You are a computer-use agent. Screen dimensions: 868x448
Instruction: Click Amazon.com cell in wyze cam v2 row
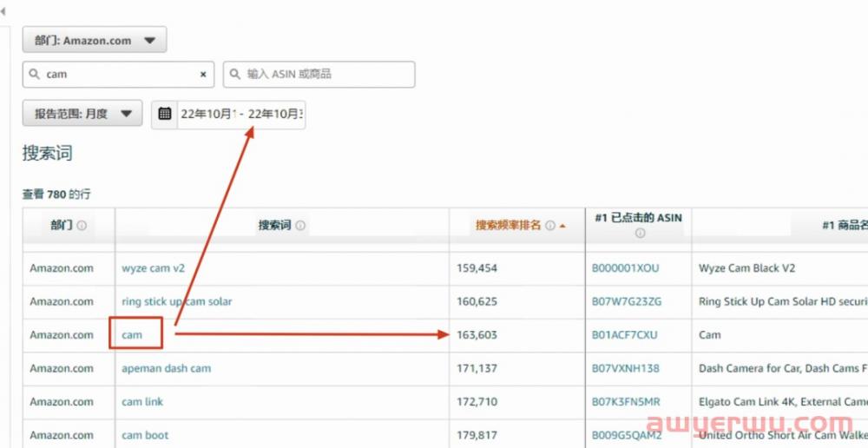click(62, 268)
